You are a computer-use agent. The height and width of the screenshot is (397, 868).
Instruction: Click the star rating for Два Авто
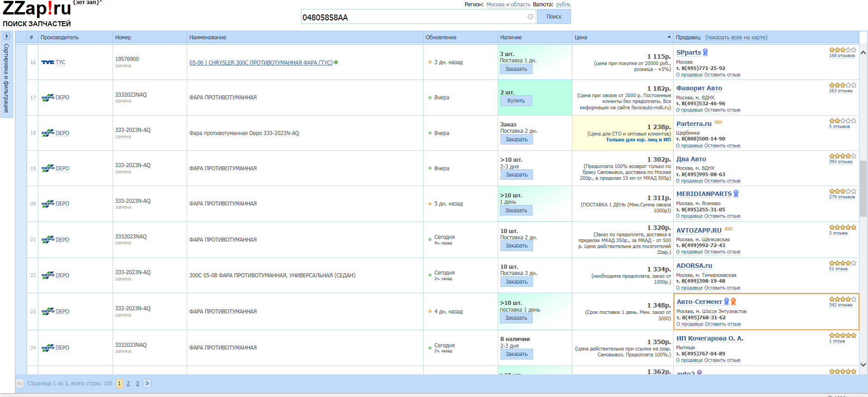click(843, 156)
